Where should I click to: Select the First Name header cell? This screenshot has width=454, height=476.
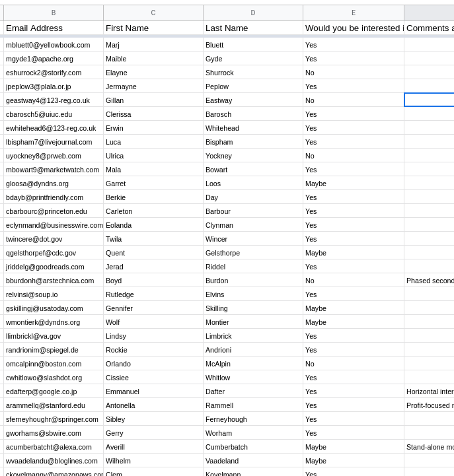(153, 28)
